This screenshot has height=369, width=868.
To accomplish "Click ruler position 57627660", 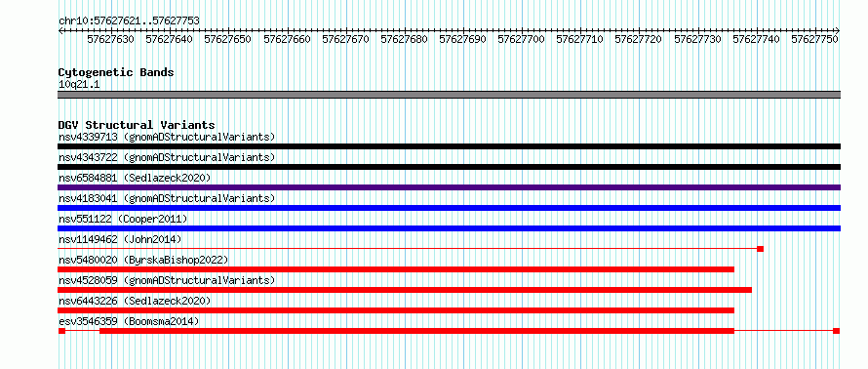I will pos(287,39).
